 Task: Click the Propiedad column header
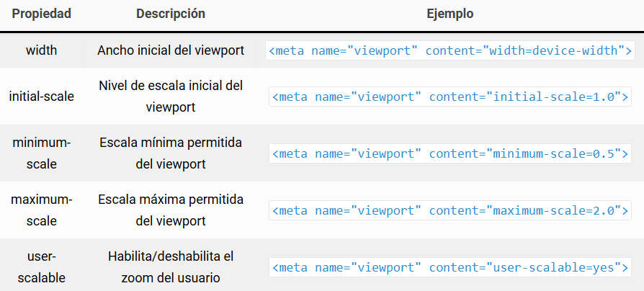41,14
